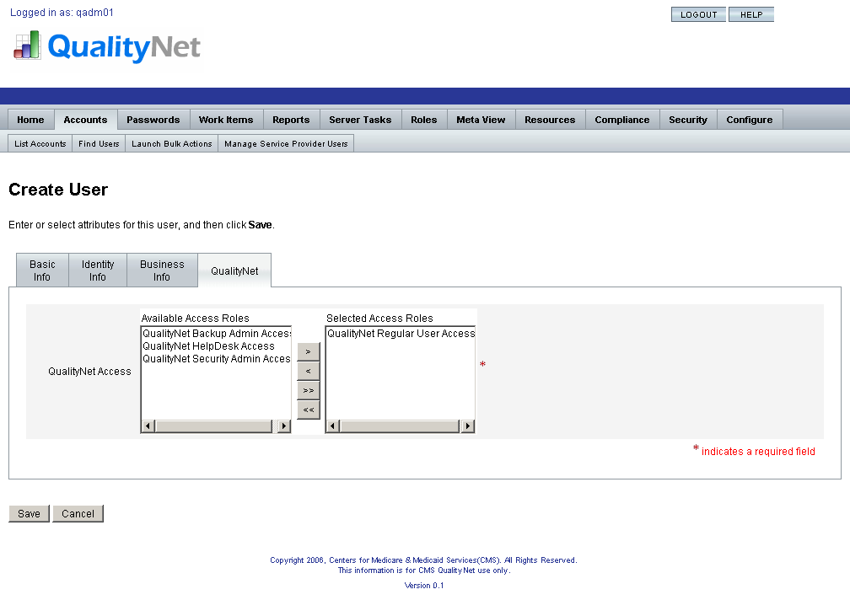The height and width of the screenshot is (616, 850).
Task: Click left scroll arrow under Selected Access Roles
Action: pos(333,426)
